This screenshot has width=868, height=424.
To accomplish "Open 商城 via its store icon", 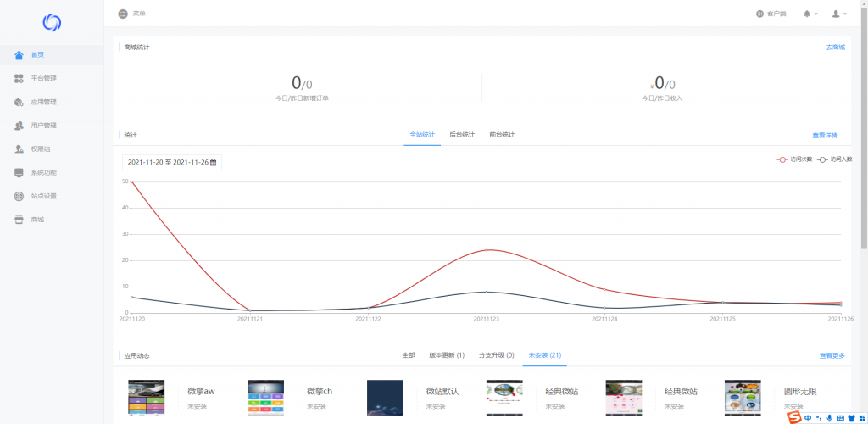I will point(19,220).
